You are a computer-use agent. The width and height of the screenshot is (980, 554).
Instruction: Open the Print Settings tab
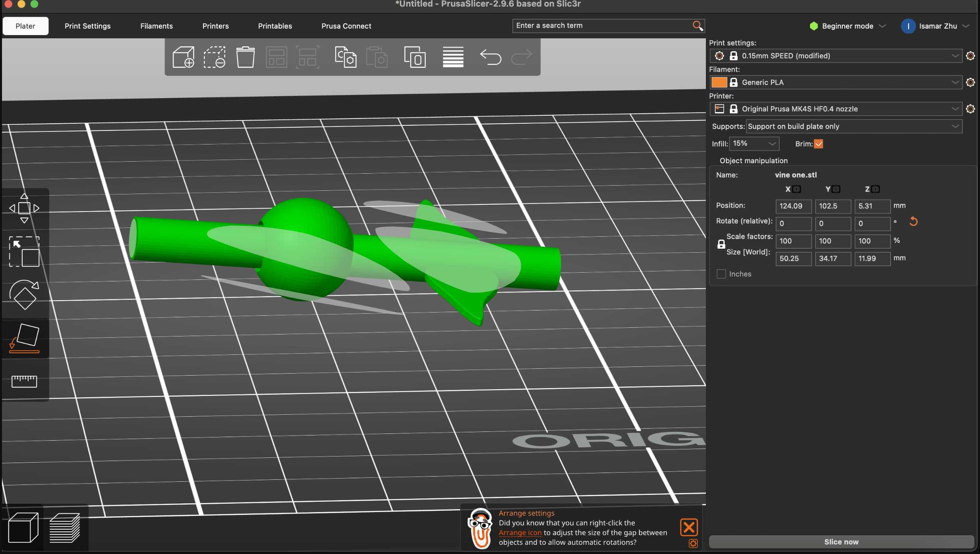(x=87, y=26)
